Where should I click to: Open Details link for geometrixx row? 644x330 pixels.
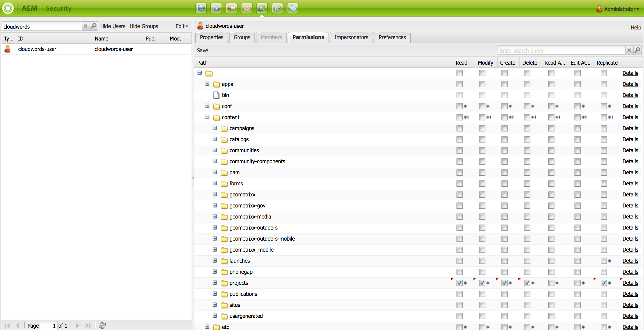[630, 195]
